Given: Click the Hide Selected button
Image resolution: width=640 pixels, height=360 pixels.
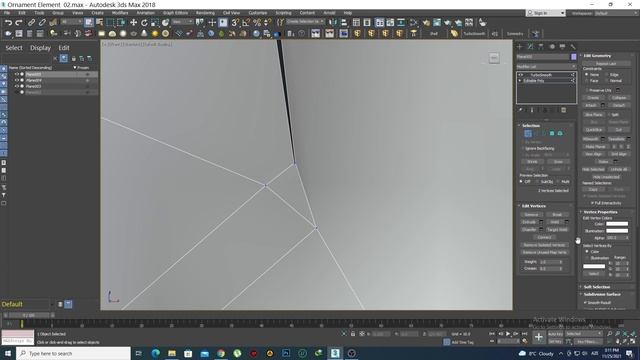Looking at the screenshot, I should click(x=593, y=169).
